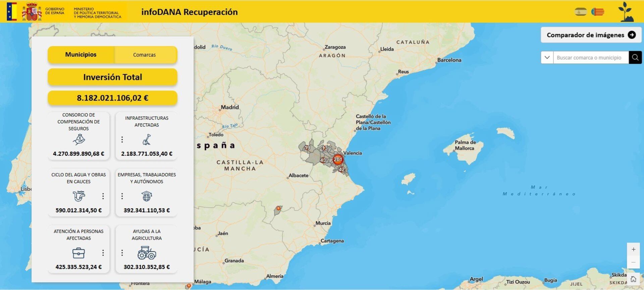Click the search magnifier button
644x290 pixels.
point(635,57)
